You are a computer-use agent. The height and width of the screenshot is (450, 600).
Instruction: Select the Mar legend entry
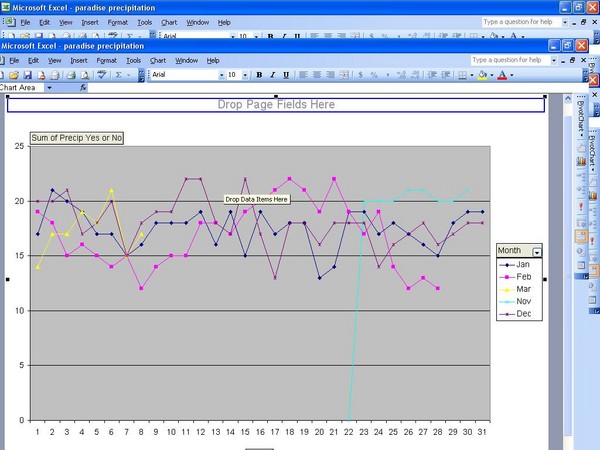515,289
